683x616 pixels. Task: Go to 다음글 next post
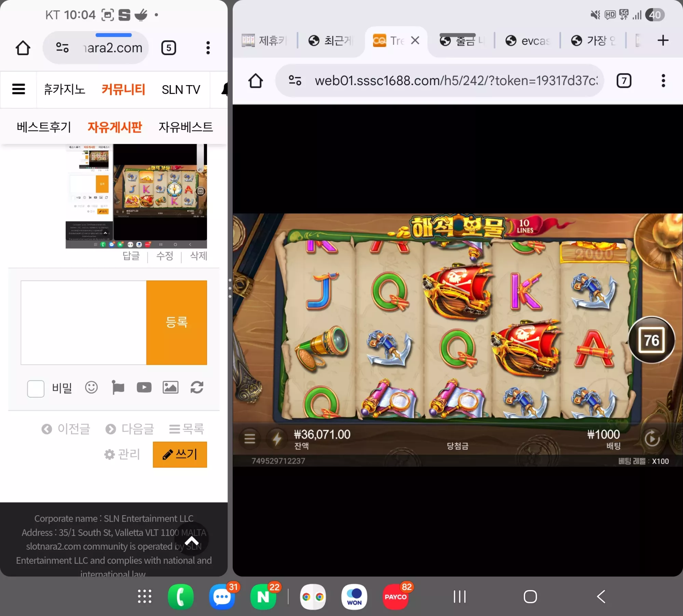[130, 429]
